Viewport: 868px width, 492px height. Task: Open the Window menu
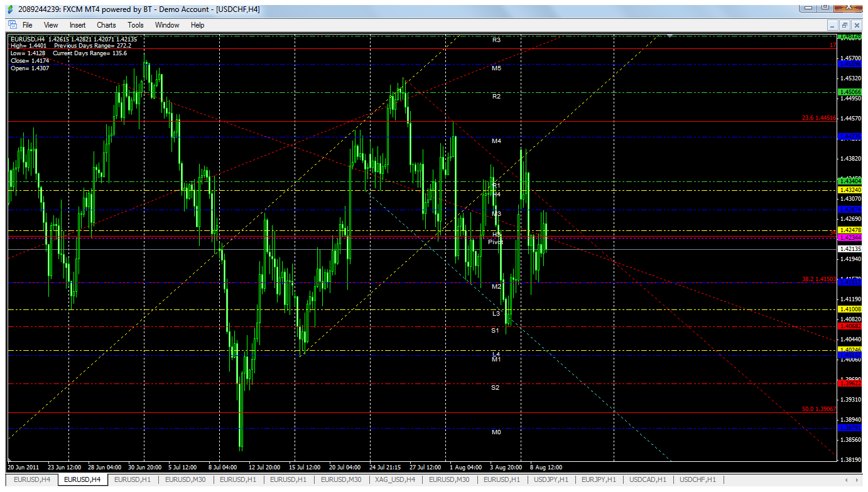(x=167, y=25)
